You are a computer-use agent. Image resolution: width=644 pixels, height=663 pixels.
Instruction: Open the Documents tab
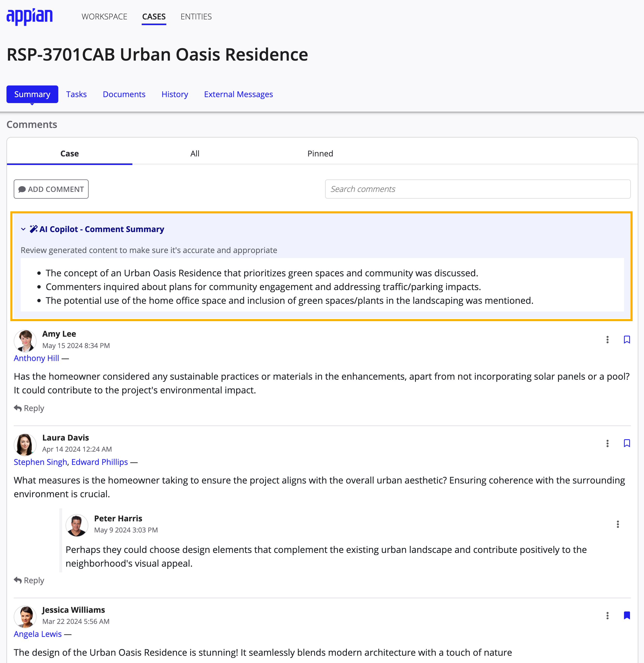pyautogui.click(x=124, y=94)
